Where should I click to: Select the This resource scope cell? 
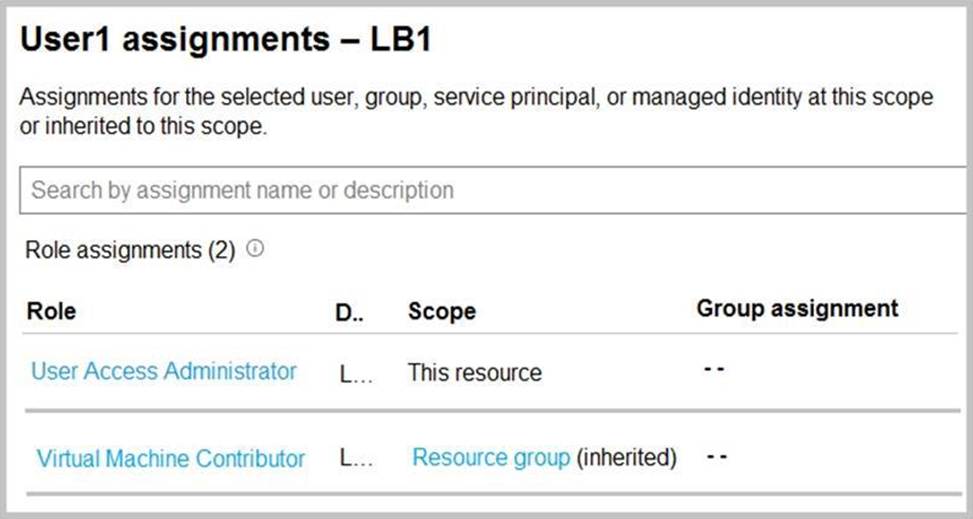(474, 373)
